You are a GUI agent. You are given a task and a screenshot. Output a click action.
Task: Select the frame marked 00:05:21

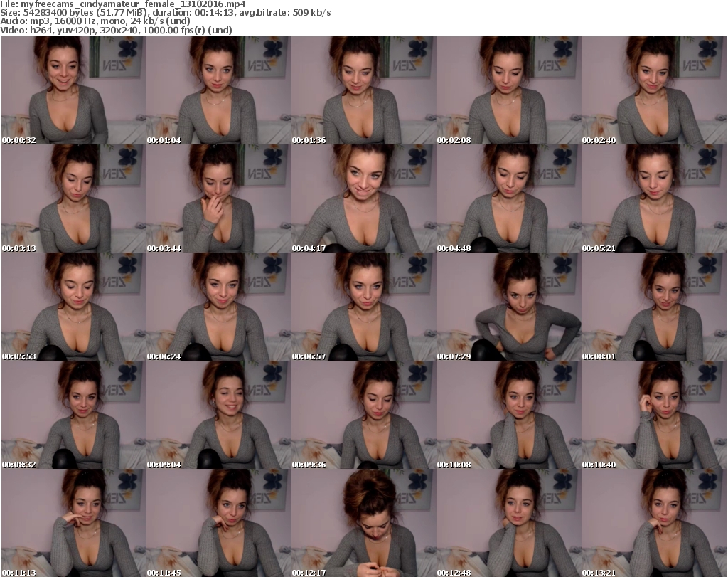pos(653,198)
